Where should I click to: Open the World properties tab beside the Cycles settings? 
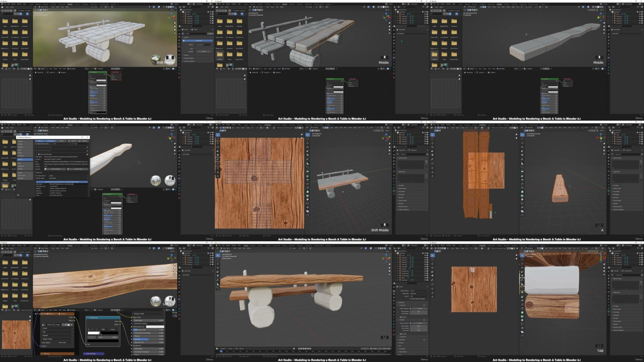pos(394,303)
